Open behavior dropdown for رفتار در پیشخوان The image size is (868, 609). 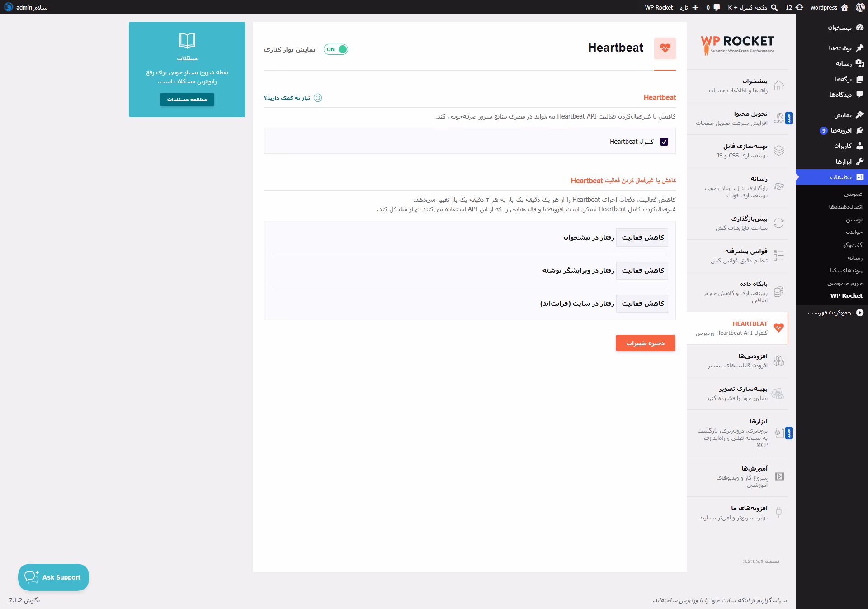click(642, 238)
